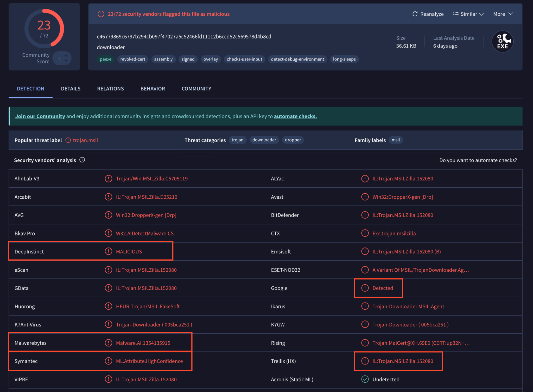Click the EXE file type icon
The image size is (533, 392).
[502, 42]
